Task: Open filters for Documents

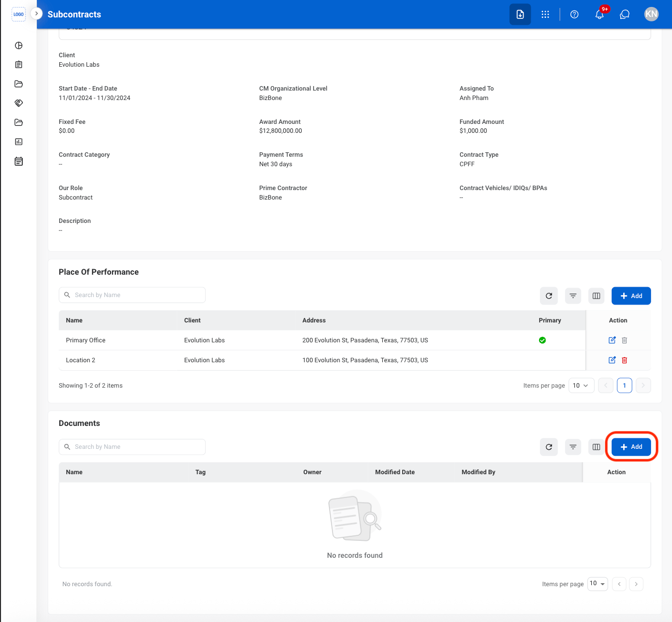Action: [573, 447]
